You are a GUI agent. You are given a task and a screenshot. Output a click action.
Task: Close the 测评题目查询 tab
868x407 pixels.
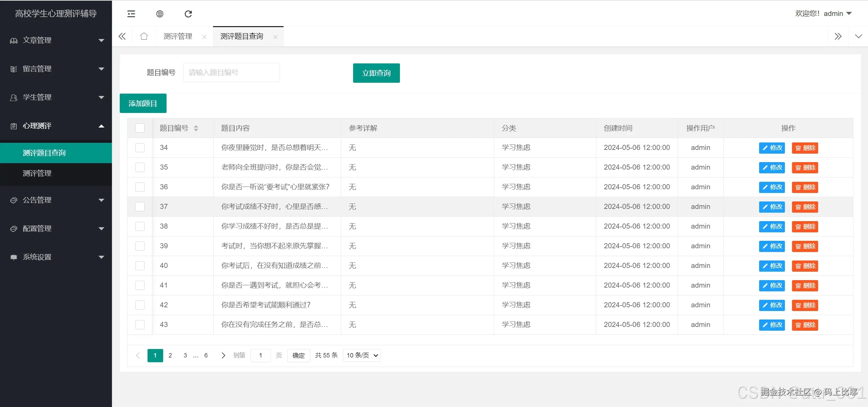click(x=275, y=37)
